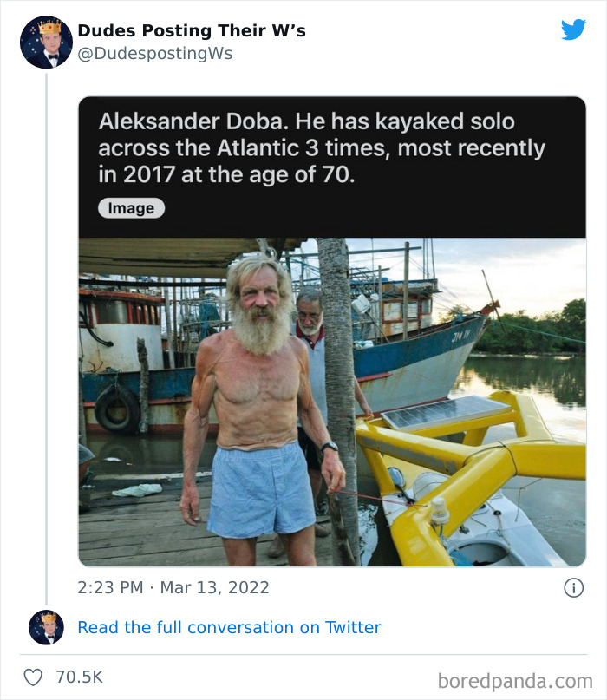Screen dimensions: 607x700
Task: Click the Twitter bird icon
Action: (x=573, y=29)
